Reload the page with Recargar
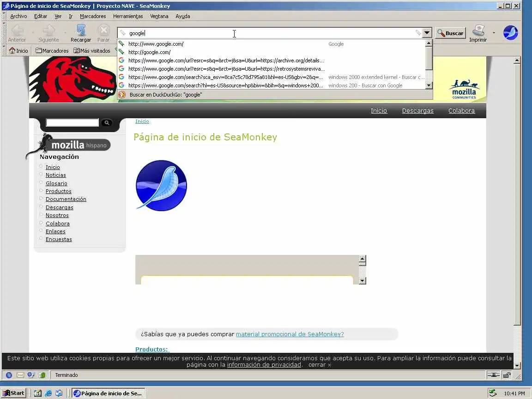This screenshot has width=532, height=399. pos(81,33)
